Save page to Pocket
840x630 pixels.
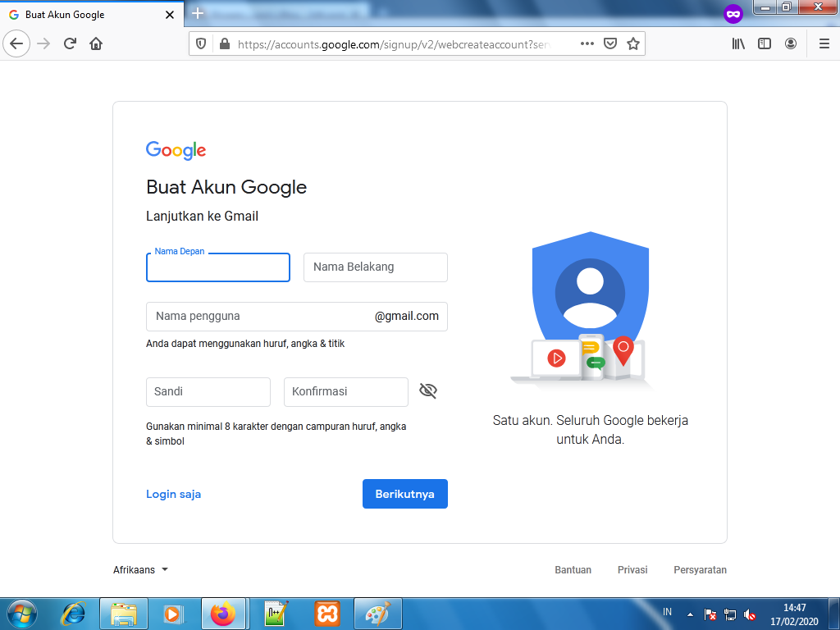click(x=610, y=44)
